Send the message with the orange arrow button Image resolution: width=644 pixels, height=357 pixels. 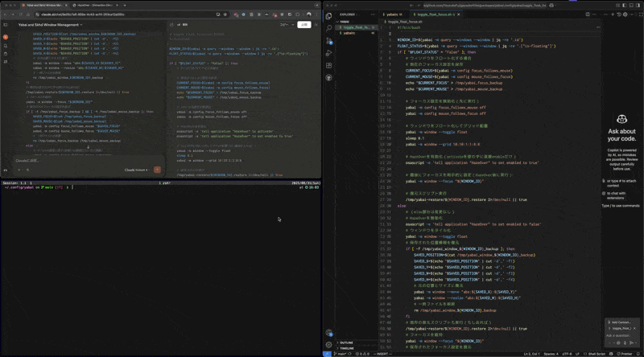click(157, 170)
